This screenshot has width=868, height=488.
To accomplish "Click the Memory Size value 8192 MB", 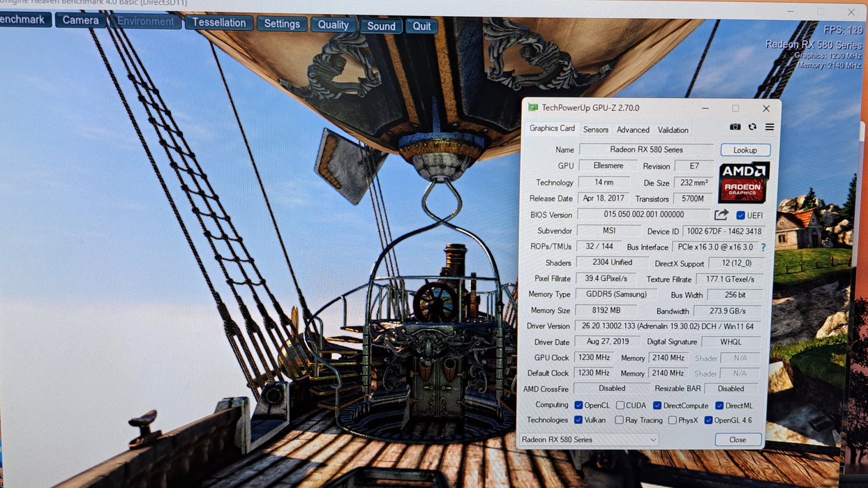I will tap(606, 310).
